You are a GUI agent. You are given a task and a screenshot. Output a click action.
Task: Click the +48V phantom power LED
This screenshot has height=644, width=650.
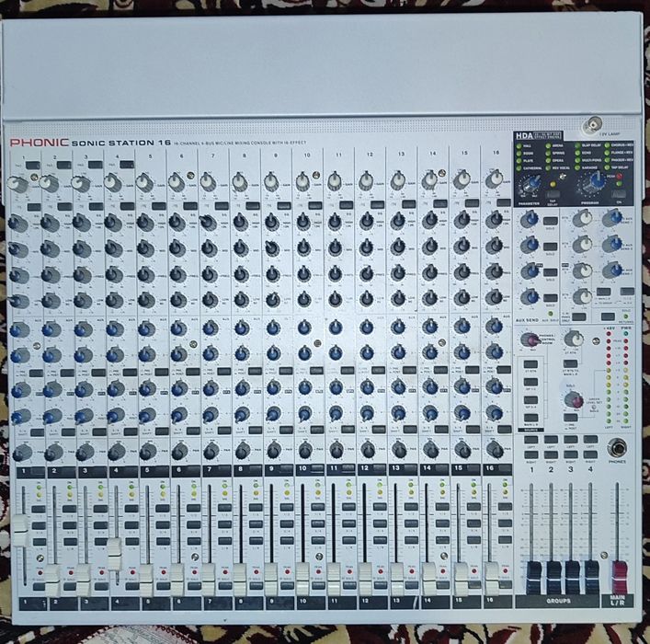tap(609, 334)
